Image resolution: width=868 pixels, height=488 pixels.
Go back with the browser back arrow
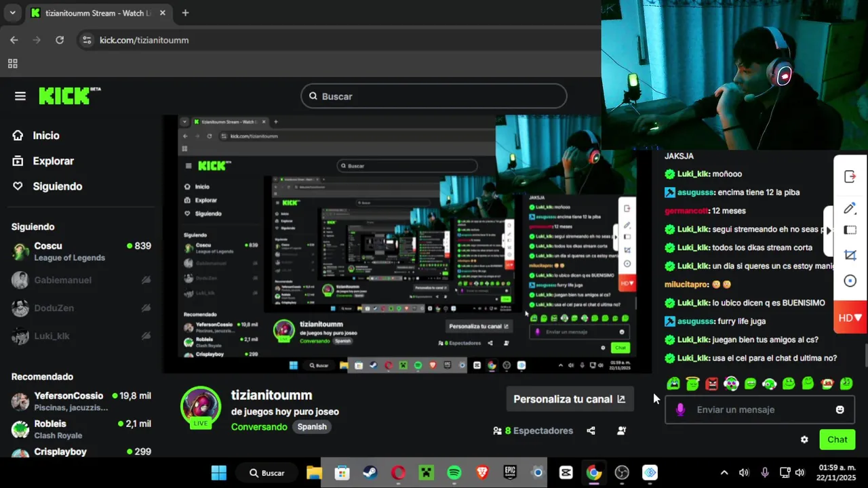(x=14, y=40)
